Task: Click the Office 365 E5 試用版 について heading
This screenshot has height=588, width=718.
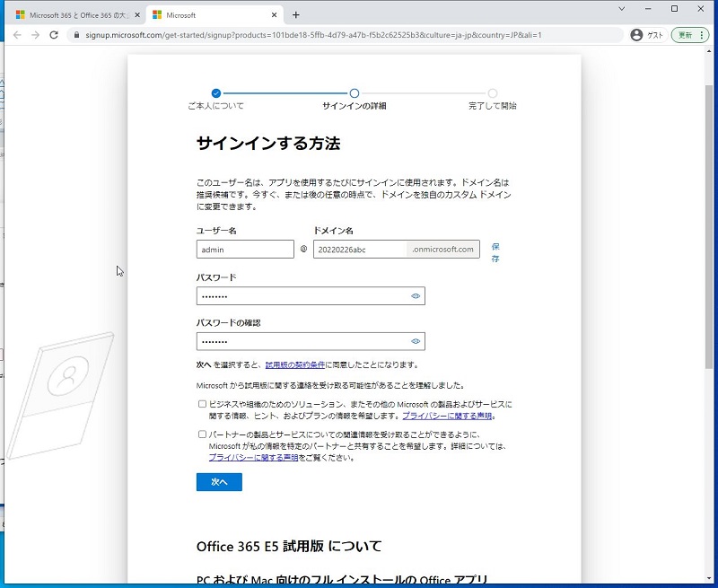Action: (289, 547)
